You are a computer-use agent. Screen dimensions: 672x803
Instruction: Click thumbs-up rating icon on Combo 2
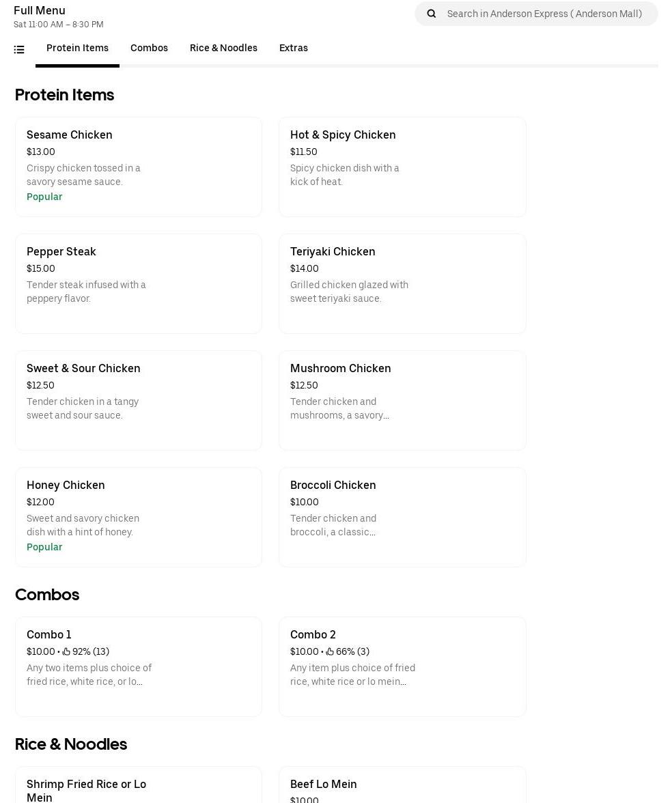pos(330,652)
